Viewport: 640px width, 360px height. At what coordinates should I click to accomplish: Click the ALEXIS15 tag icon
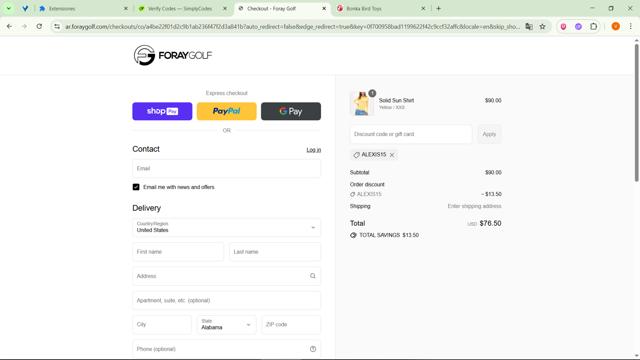point(356,155)
